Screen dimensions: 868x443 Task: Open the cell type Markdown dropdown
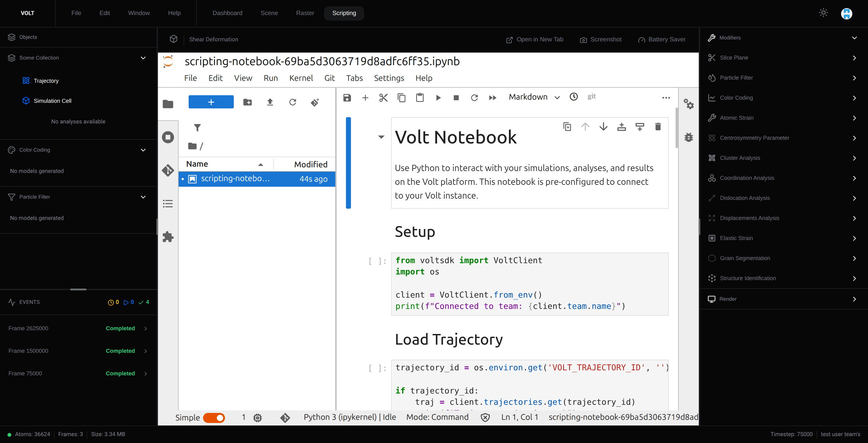534,97
